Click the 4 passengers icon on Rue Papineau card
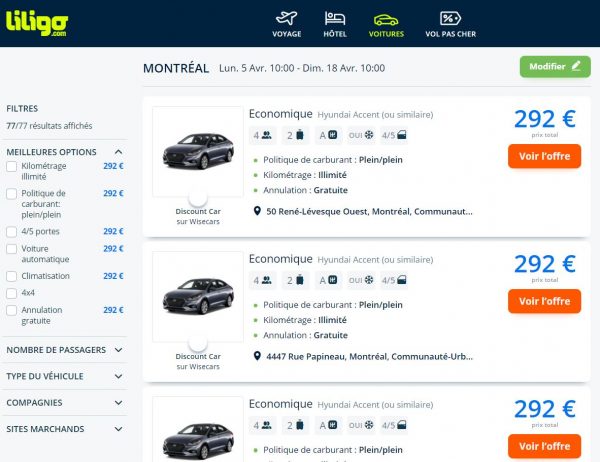The height and width of the screenshot is (462, 600). [262, 280]
